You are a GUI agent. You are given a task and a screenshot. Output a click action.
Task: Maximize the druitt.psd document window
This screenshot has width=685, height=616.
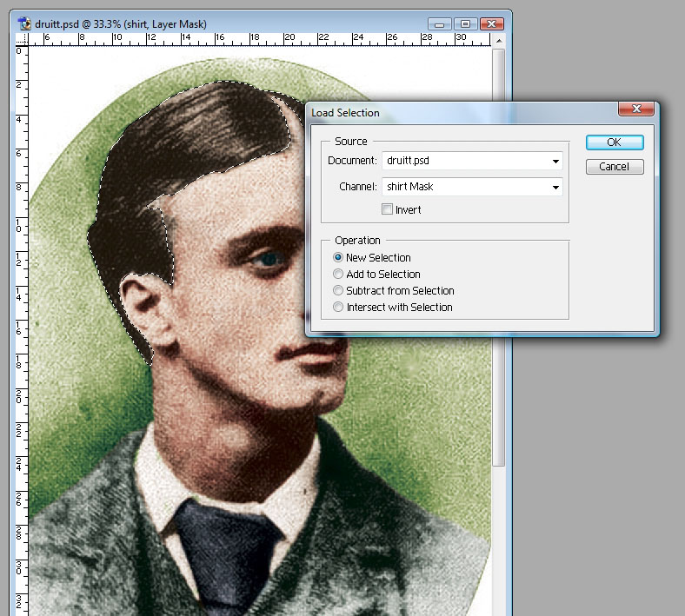point(465,23)
